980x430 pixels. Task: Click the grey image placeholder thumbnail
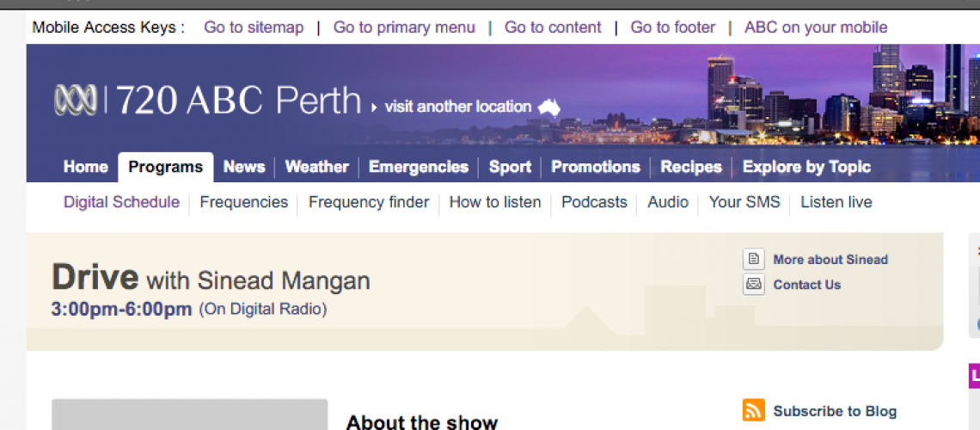coord(189,415)
